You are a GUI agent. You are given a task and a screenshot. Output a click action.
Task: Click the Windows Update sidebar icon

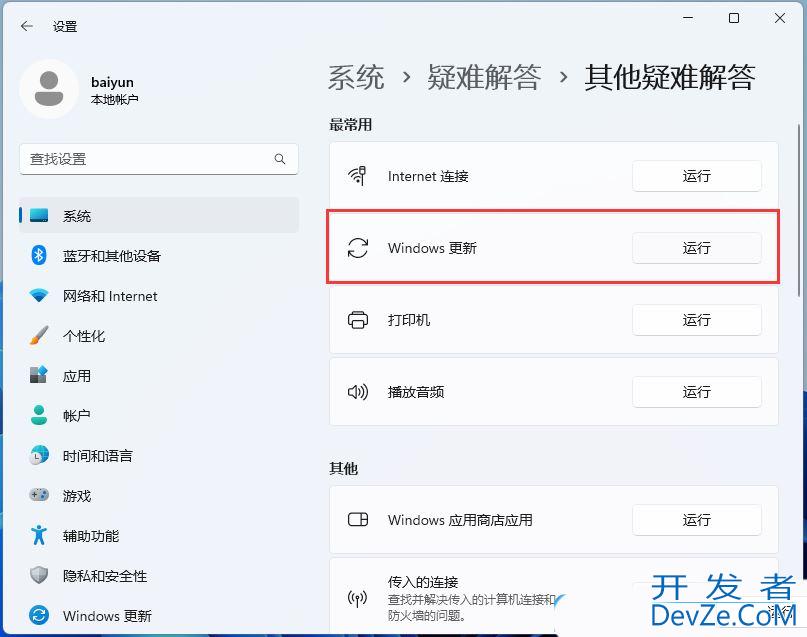pos(39,615)
